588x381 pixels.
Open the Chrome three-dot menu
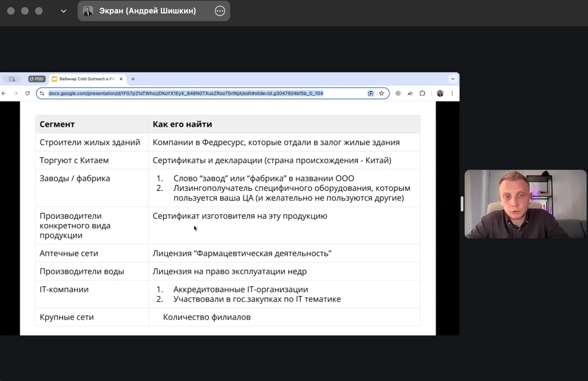point(452,93)
